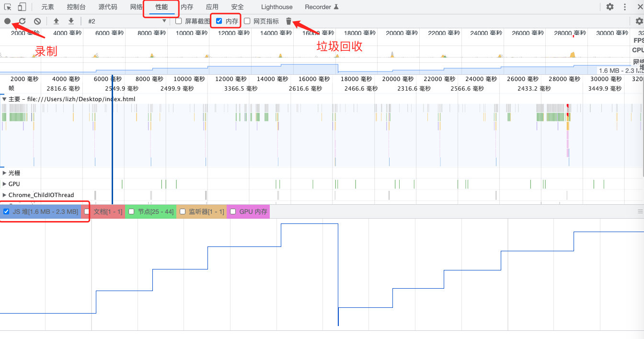Open the memory pane hamburger menu icon
Screen dimensions: 644x339
(x=640, y=211)
